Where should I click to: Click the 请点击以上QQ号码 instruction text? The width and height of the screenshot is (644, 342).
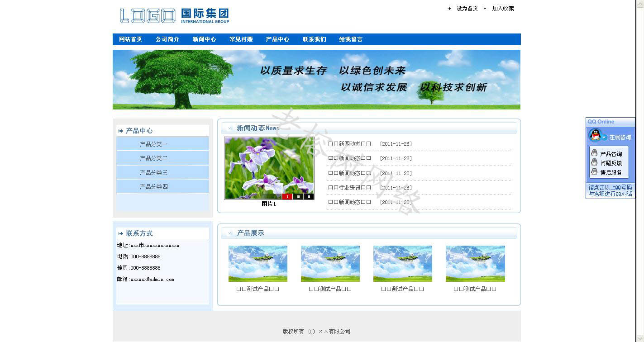[610, 190]
